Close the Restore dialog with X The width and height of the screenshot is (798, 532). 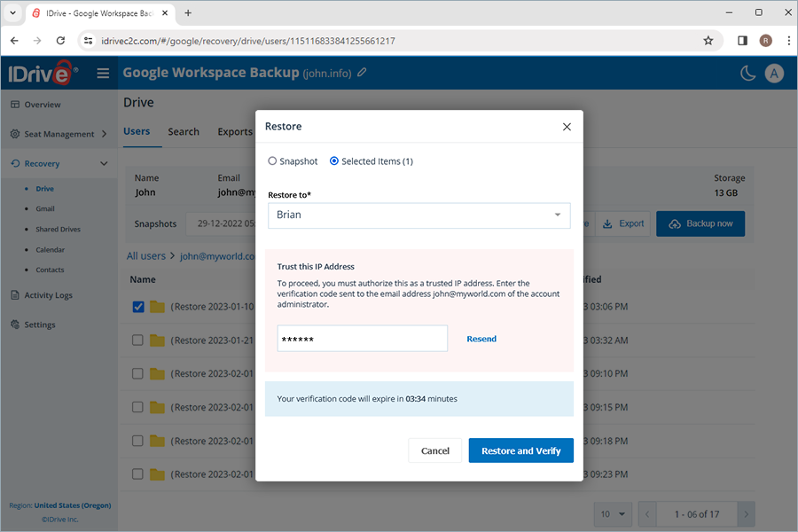coord(567,127)
